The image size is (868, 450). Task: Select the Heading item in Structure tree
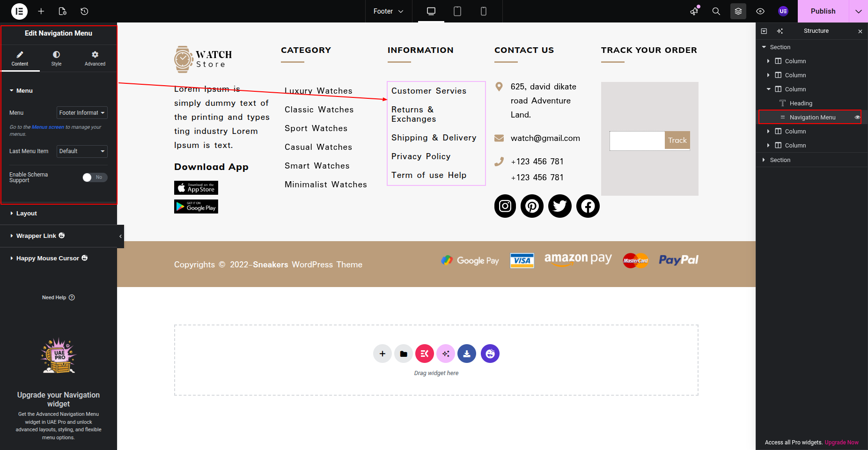(x=801, y=103)
